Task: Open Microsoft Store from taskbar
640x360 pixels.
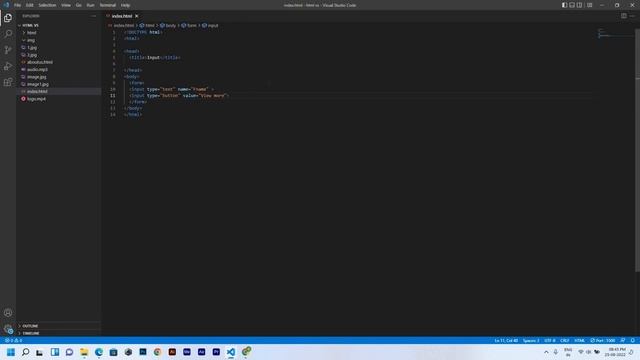Action: point(113,352)
